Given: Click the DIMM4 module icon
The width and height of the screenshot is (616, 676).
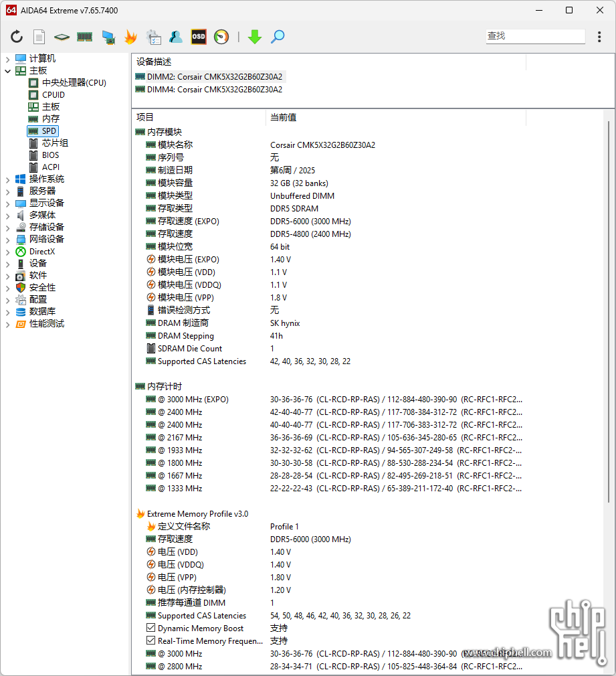Looking at the screenshot, I should (140, 89).
